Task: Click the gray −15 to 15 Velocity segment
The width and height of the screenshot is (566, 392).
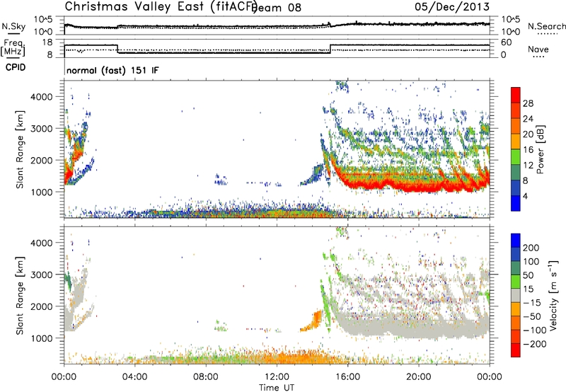Action: [x=516, y=295]
